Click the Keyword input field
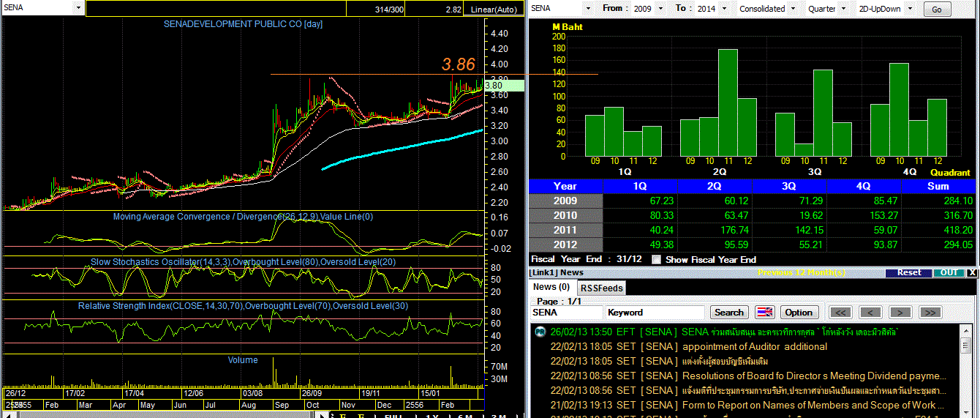The height and width of the screenshot is (418, 980). (654, 312)
